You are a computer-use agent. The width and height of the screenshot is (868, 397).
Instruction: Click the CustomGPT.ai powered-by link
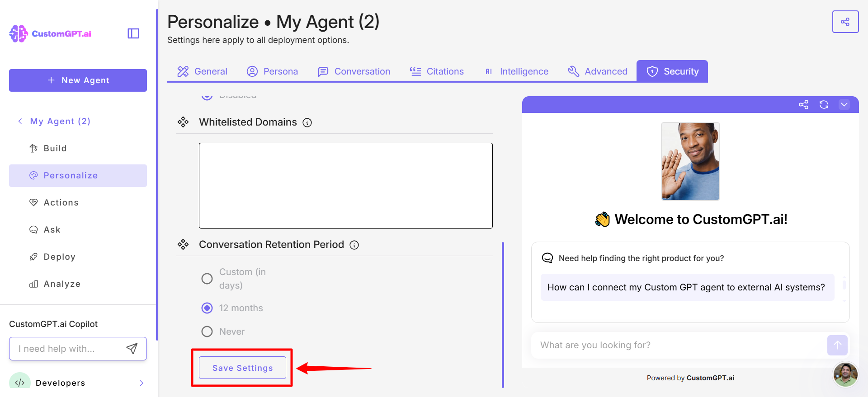click(710, 378)
